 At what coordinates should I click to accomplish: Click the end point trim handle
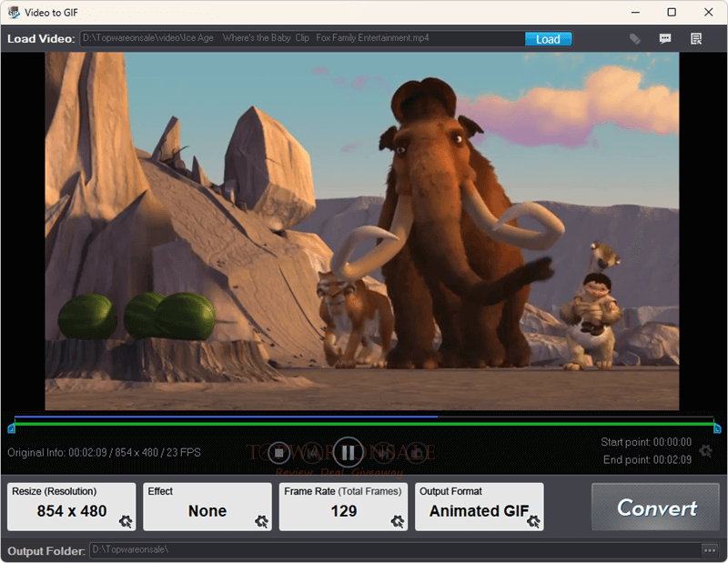point(717,428)
